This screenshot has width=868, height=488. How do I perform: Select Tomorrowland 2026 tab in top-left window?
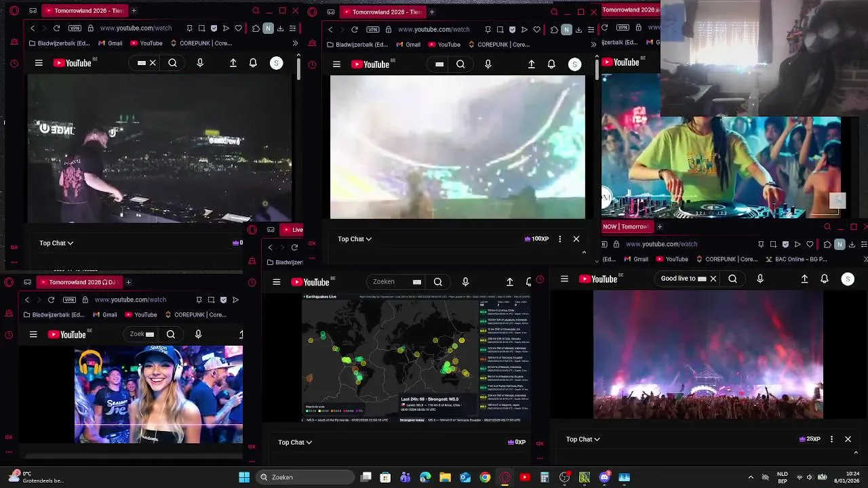pos(83,11)
